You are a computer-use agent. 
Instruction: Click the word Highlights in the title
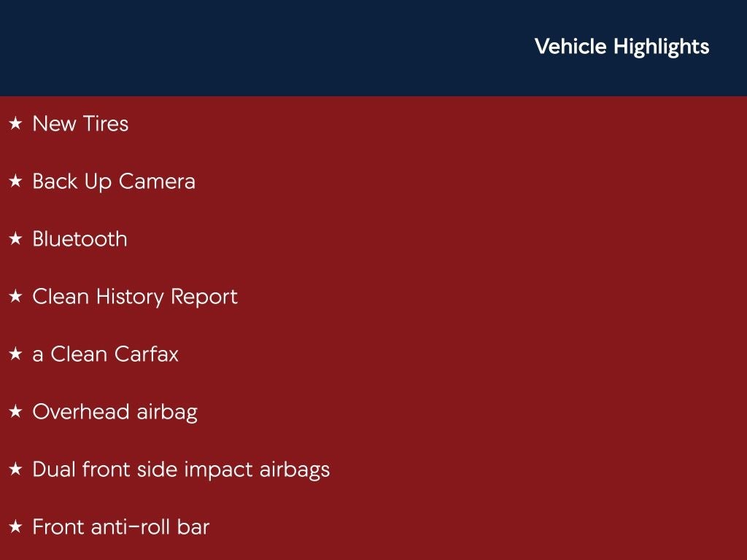tap(661, 47)
